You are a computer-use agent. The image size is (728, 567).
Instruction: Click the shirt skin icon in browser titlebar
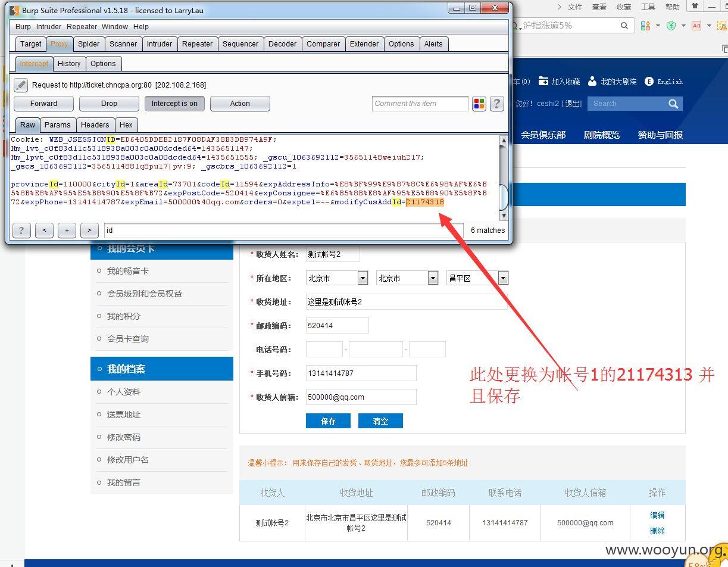coord(694,7)
